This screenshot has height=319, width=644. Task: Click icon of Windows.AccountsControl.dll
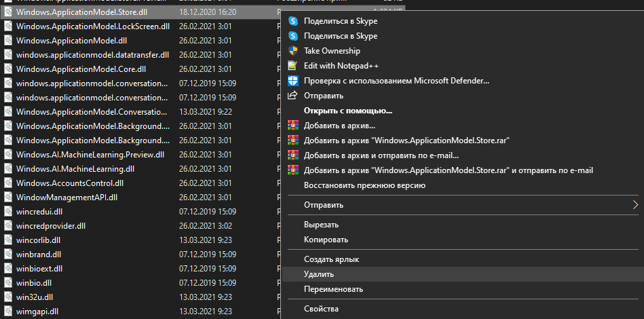coord(7,183)
